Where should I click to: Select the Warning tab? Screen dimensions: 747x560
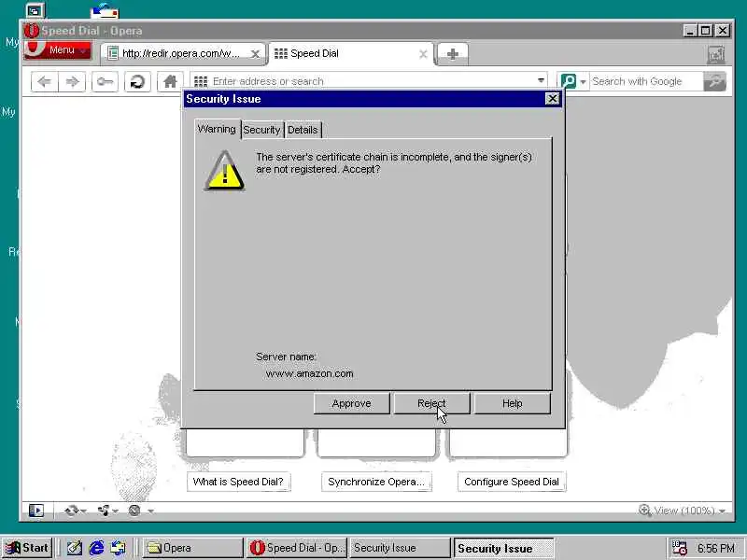tap(217, 129)
